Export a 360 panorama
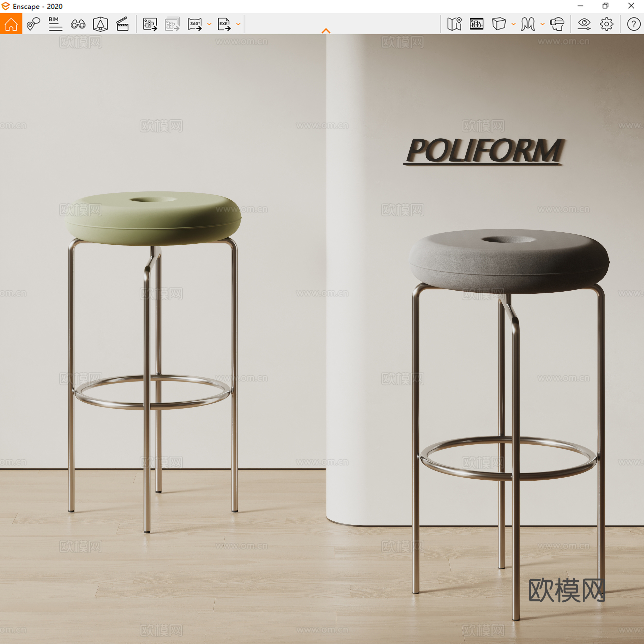This screenshot has height=644, width=644. 195,23
